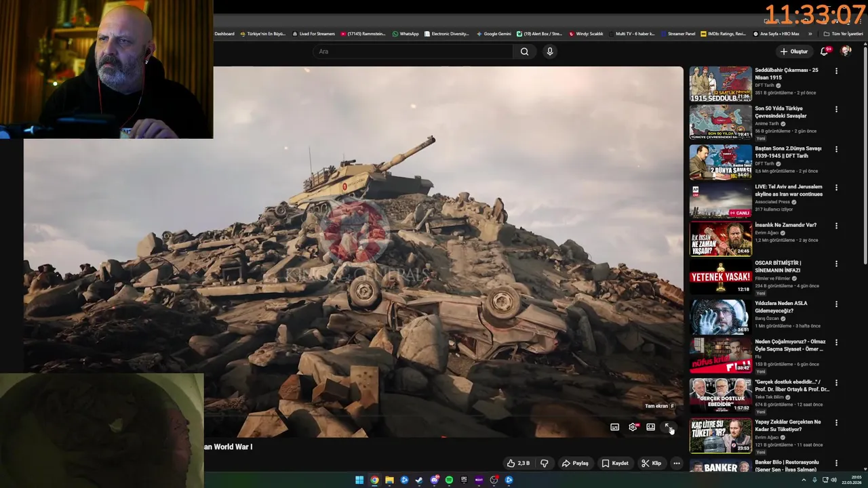Open the IMDb Ratings bookmark

click(723, 34)
